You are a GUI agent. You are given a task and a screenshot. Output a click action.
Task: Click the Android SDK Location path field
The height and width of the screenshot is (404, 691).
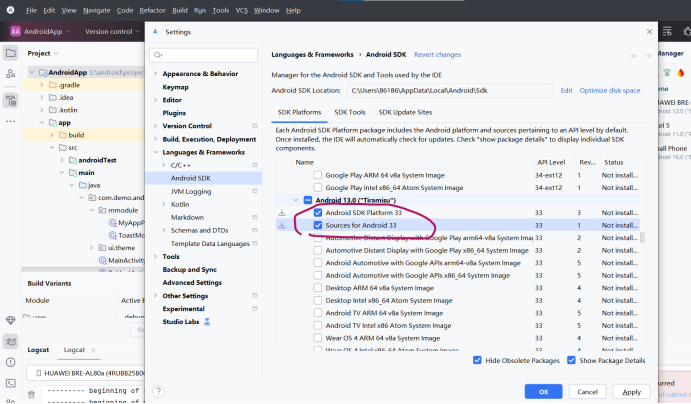[450, 90]
